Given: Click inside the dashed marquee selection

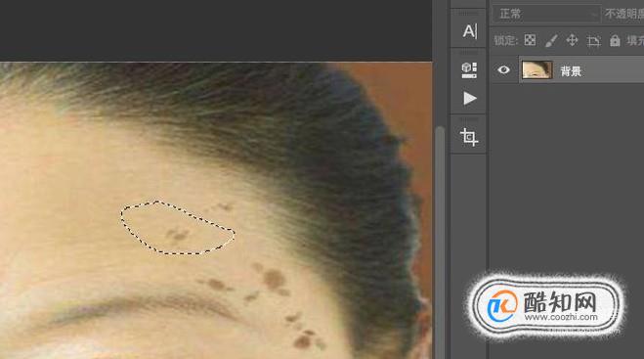Looking at the screenshot, I should coord(177,228).
